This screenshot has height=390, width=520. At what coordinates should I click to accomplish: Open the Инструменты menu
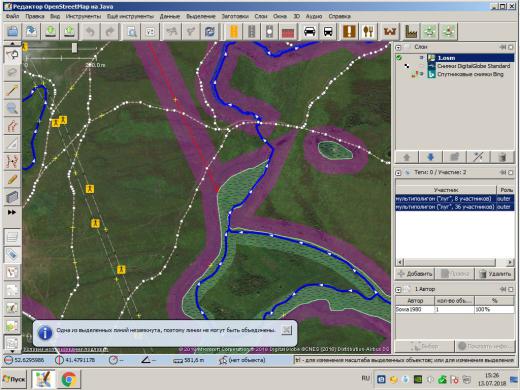(x=83, y=16)
